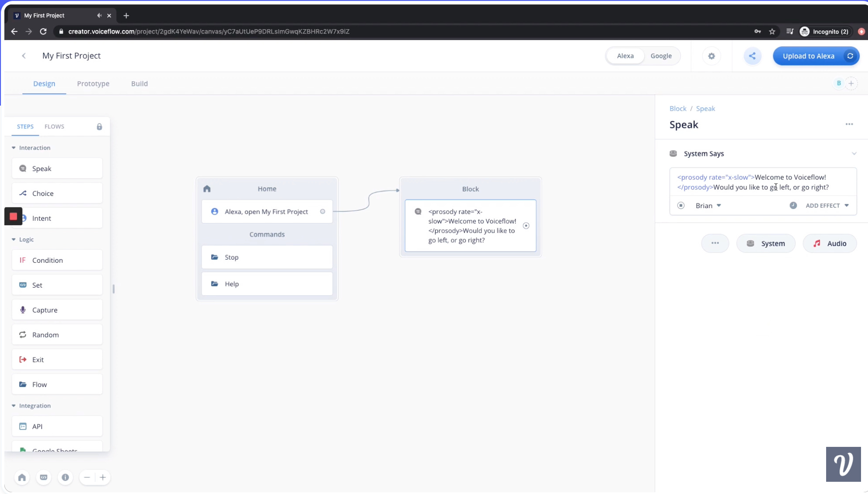Select the FLOWS tab
Screen dimensions: 868x494
(x=54, y=127)
